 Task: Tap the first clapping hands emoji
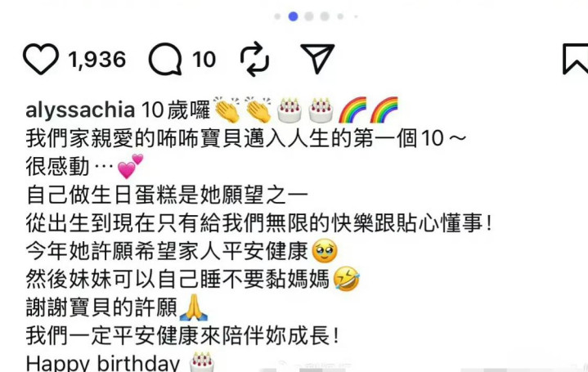[227, 110]
